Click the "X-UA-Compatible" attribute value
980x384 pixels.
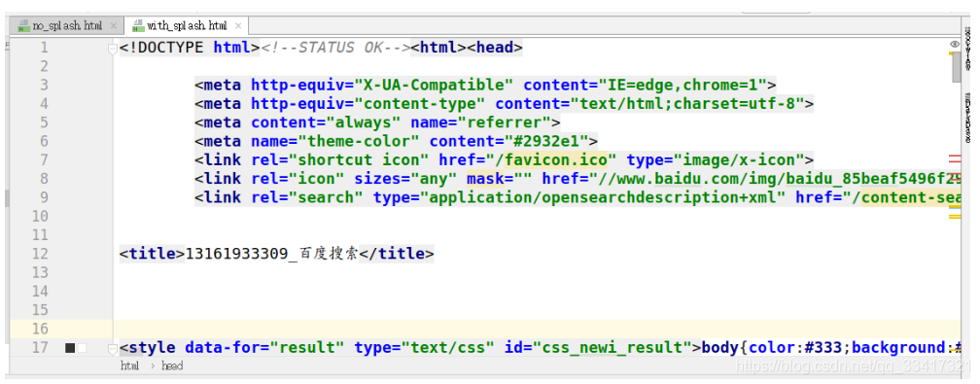pyautogui.click(x=434, y=85)
